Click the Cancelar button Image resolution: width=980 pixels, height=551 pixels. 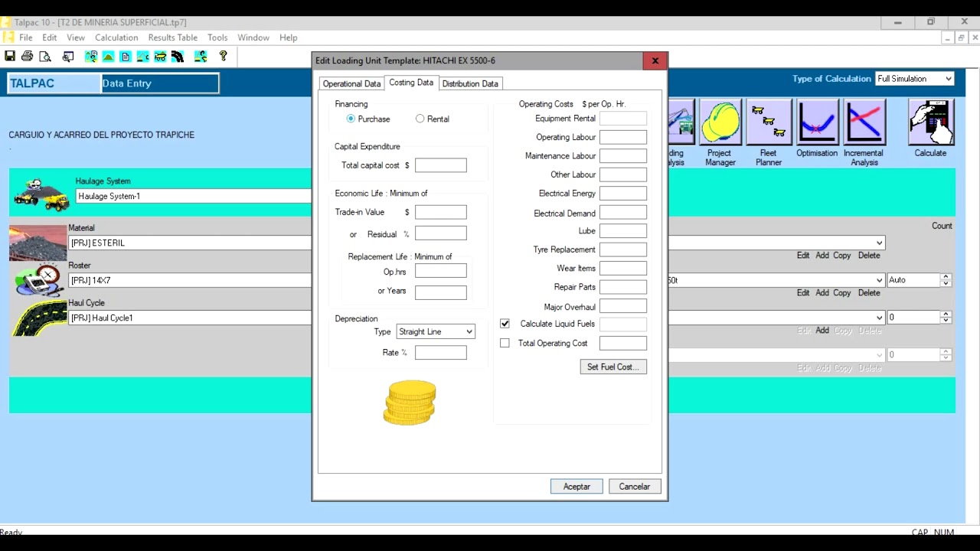pos(635,487)
